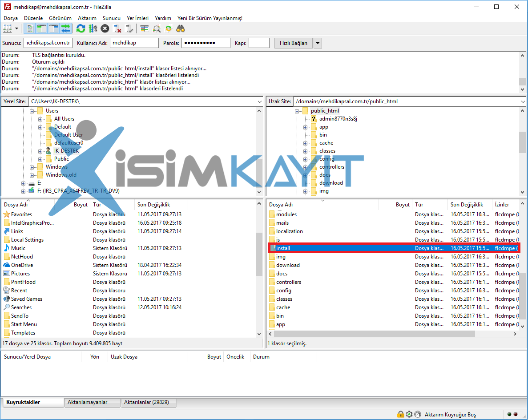Viewport: 528px width, 420px height.
Task: Open the Düzenle menu
Action: (33, 18)
